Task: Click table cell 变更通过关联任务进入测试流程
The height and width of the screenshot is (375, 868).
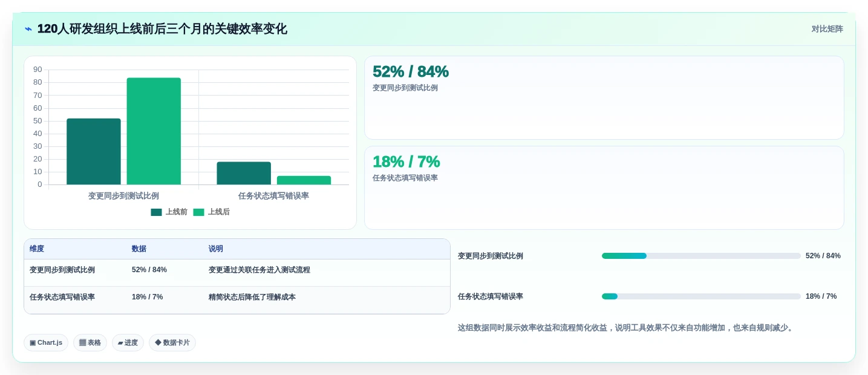Action: [259, 270]
